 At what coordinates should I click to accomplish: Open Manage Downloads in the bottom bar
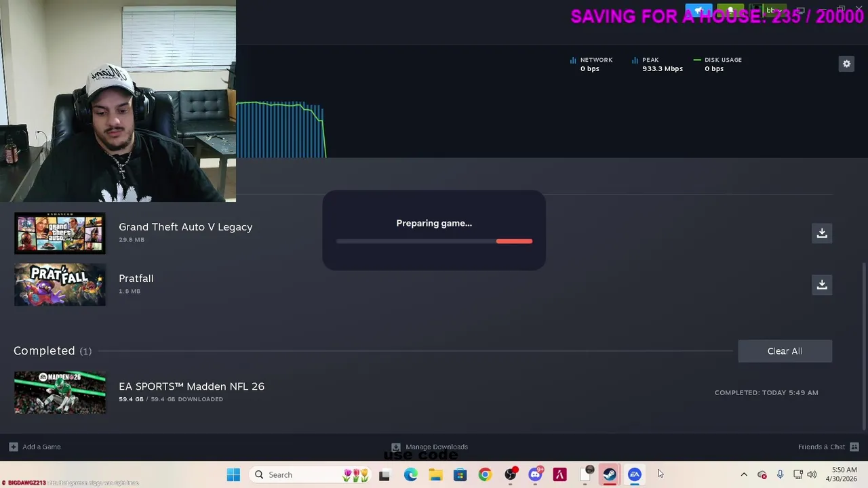(437, 447)
